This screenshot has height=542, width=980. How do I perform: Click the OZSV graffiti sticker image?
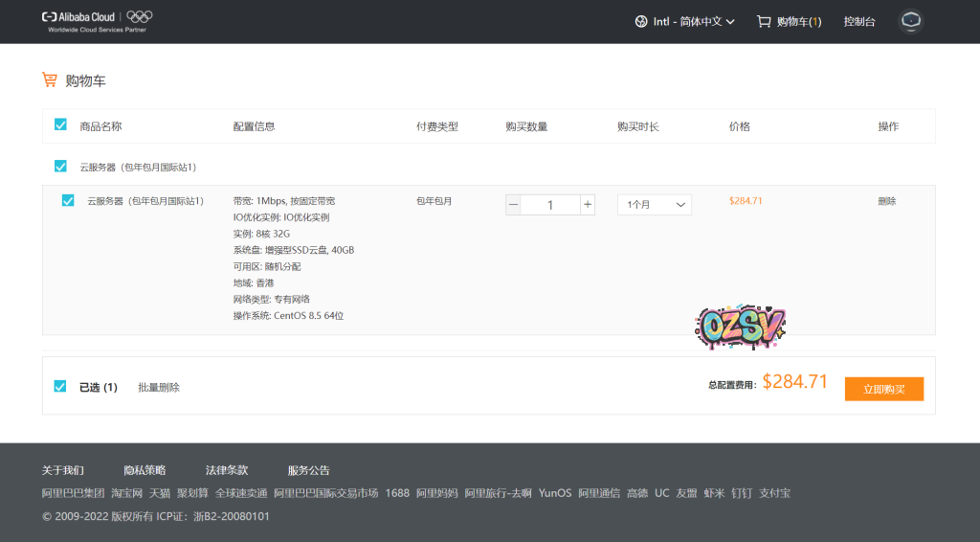[741, 327]
